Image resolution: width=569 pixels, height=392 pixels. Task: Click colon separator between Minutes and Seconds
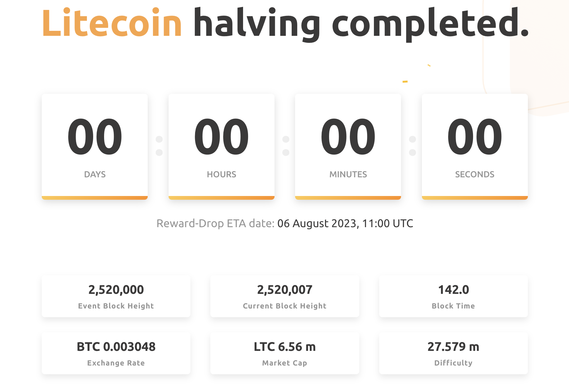click(x=412, y=146)
